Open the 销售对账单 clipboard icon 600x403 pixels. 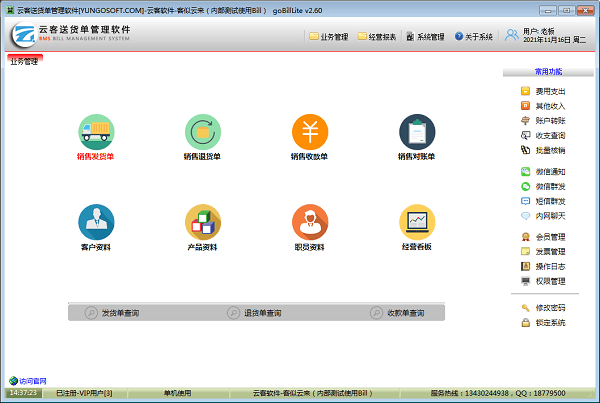(x=417, y=132)
